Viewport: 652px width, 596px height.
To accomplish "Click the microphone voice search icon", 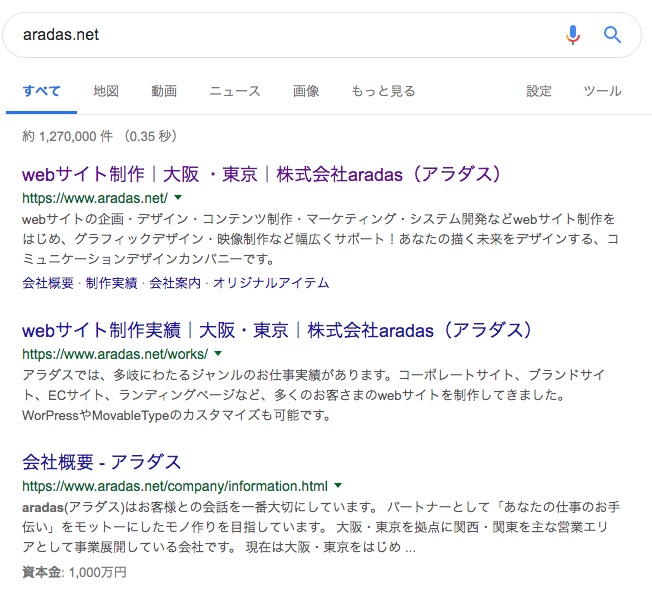I will pos(573,35).
